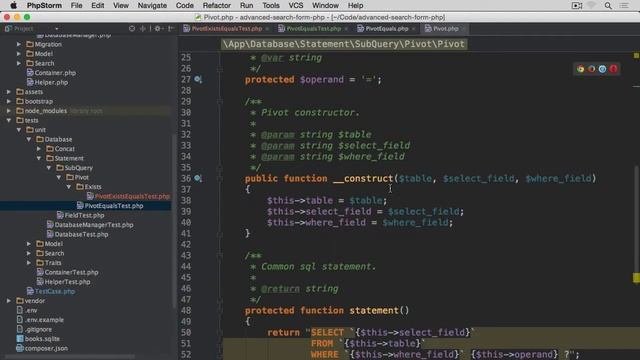Screen dimensions: 640x360
Task: Click the gutter override icon on line 27
Action: coord(198,79)
